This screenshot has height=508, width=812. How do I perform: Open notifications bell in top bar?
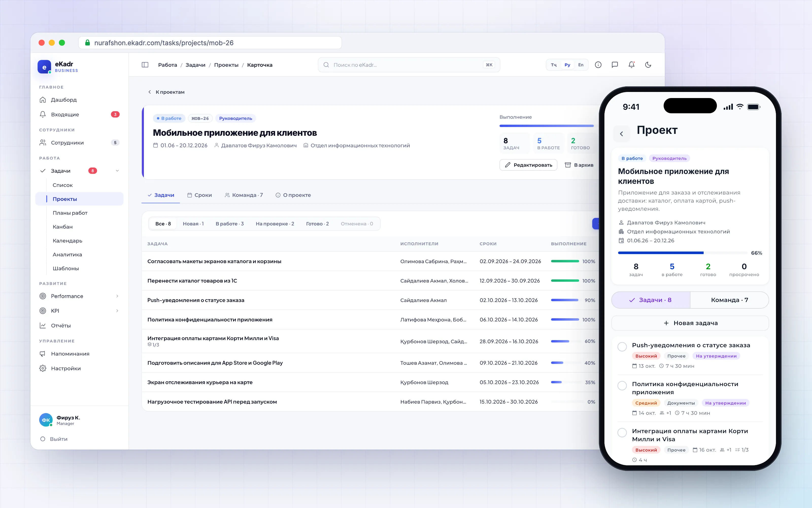[632, 65]
